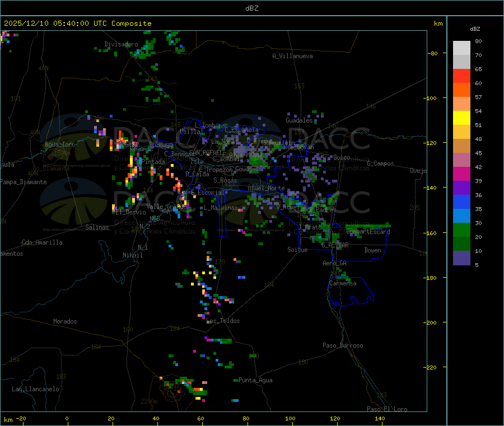Click the Divisadero map label

coord(121,44)
